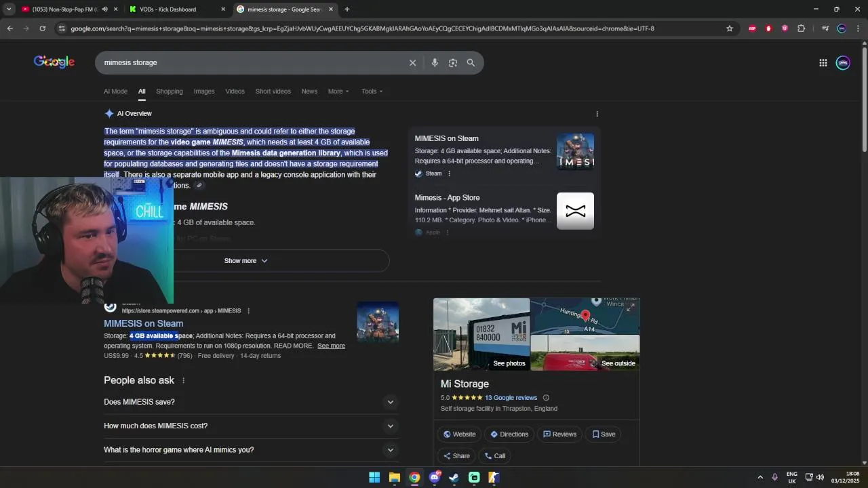Open Discord from the taskbar

(434, 477)
